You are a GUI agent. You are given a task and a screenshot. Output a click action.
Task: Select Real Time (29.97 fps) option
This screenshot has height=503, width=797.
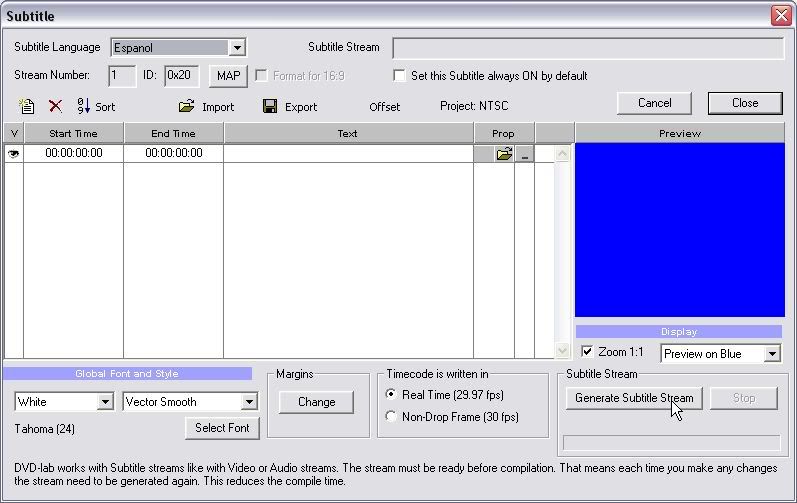click(391, 395)
